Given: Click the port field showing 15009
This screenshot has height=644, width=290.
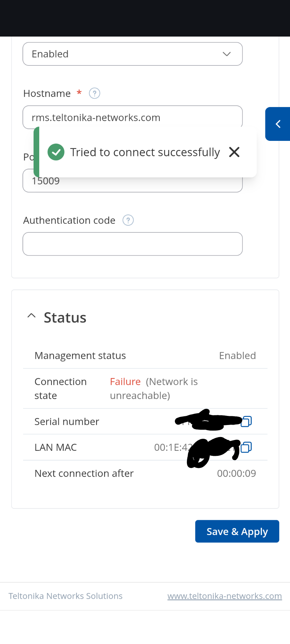Looking at the screenshot, I should [x=133, y=181].
